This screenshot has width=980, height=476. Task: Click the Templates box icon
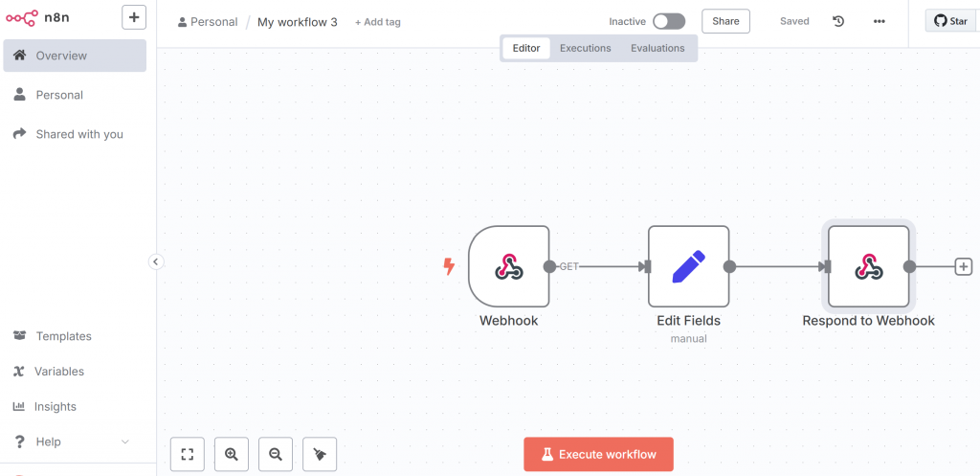point(19,336)
